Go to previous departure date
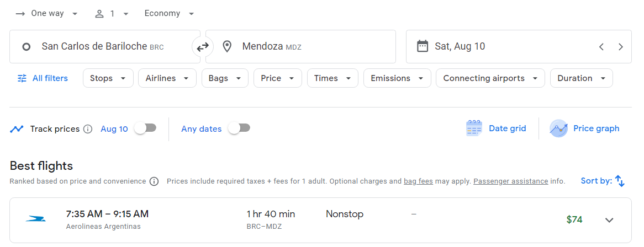644x247 pixels. [601, 47]
